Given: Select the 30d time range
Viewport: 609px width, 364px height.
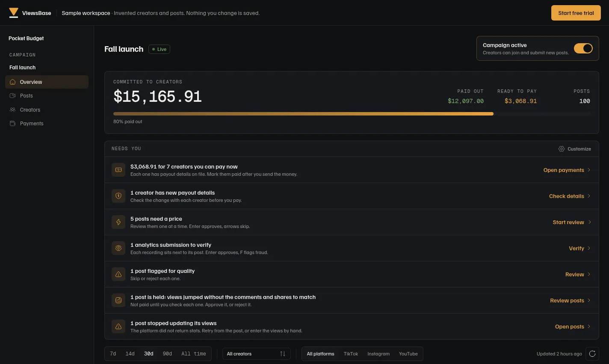Looking at the screenshot, I should pyautogui.click(x=149, y=354).
